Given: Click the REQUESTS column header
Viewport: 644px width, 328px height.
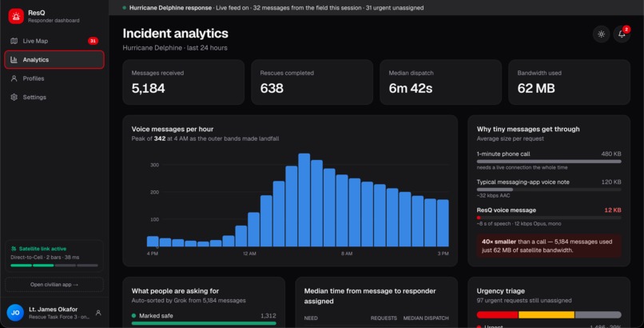Looking at the screenshot, I should click(384, 318).
